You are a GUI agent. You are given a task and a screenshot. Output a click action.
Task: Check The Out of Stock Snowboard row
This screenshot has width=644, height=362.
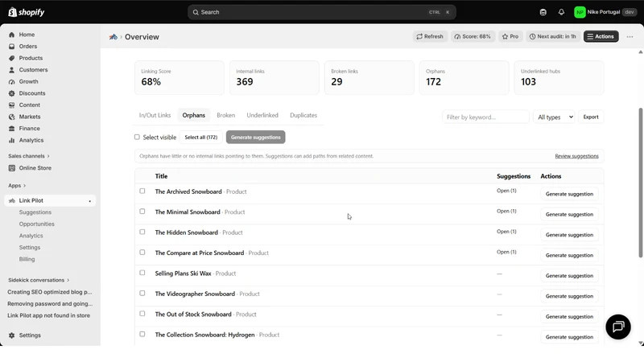142,314
